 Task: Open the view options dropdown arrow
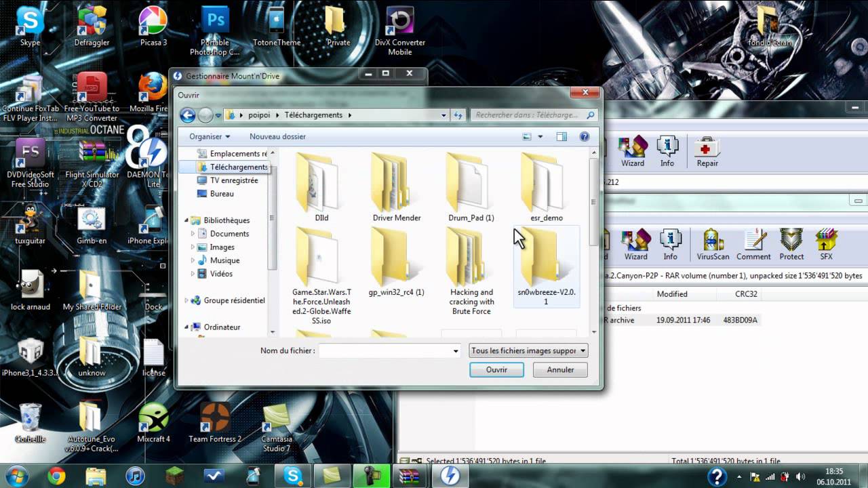pyautogui.click(x=540, y=136)
